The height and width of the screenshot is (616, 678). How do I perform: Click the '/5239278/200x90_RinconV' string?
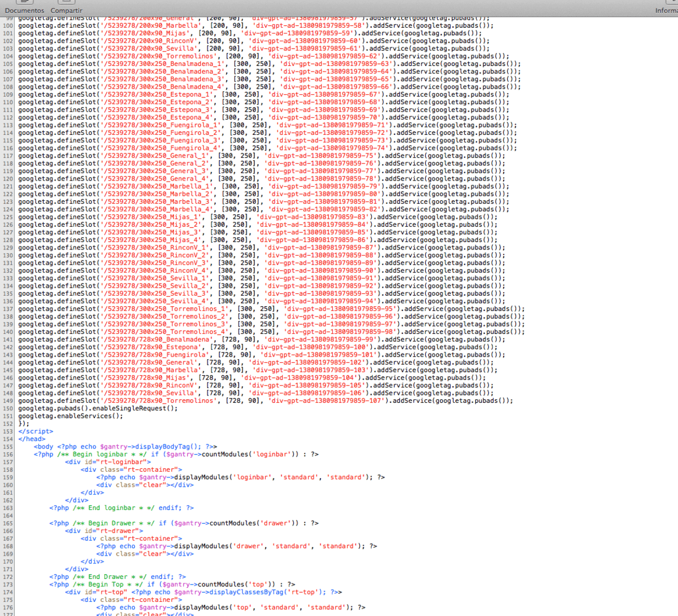point(150,41)
